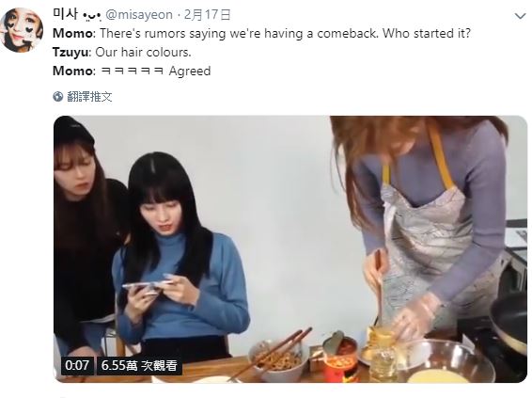This screenshot has height=398, width=532.
Task: Click the 6.55萬 次觀看 view count label
Action: (x=139, y=365)
